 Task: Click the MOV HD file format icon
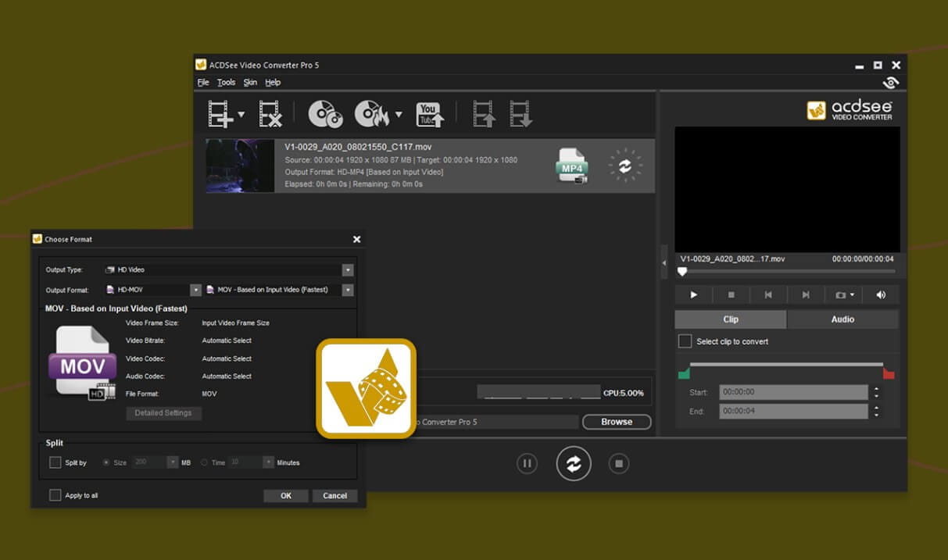coord(81,363)
